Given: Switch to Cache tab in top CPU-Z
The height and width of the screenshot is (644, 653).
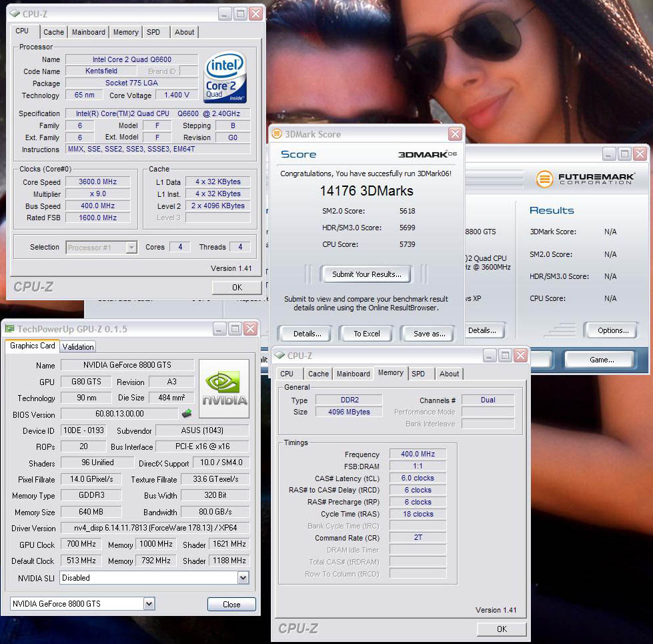Looking at the screenshot, I should (54, 32).
